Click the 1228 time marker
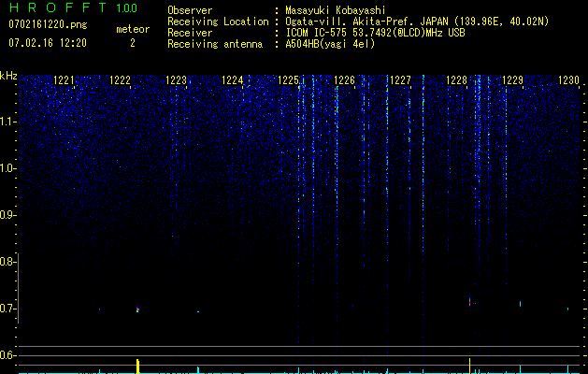The width and height of the screenshot is (588, 374). (457, 80)
